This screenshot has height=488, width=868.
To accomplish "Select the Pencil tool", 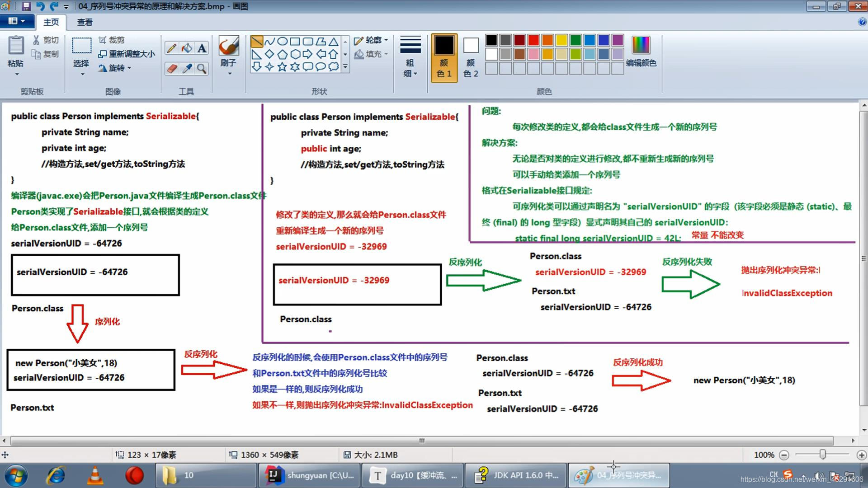I will [x=171, y=48].
